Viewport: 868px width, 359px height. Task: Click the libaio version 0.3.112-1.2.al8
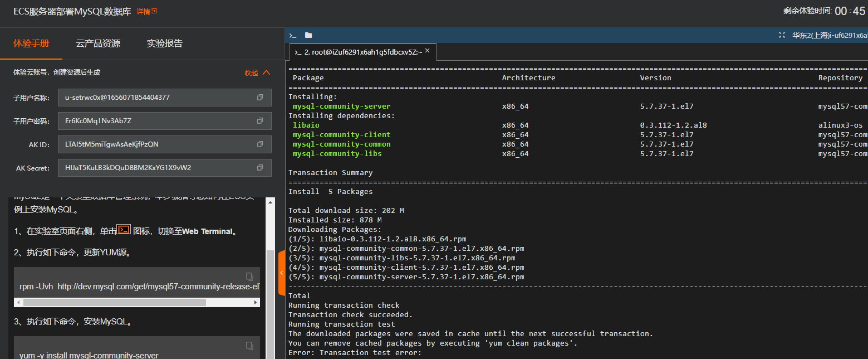[x=674, y=125]
